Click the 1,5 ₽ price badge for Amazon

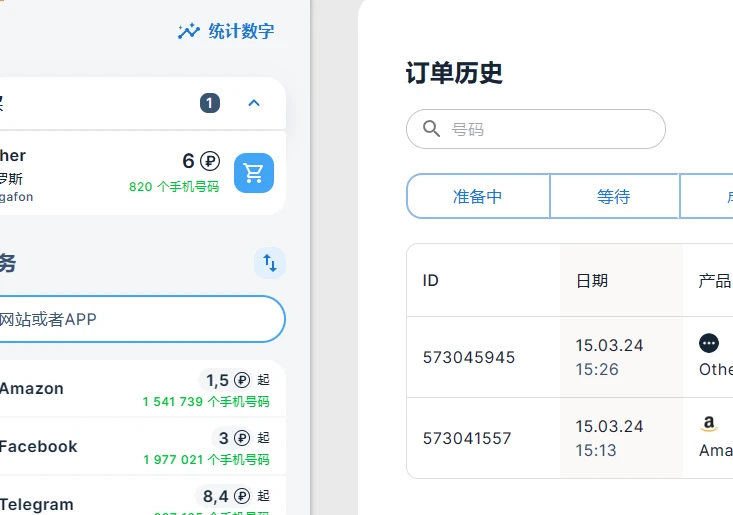click(x=225, y=380)
